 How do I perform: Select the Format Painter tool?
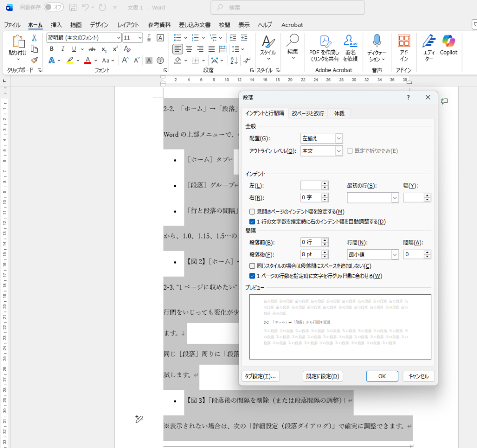(34, 60)
